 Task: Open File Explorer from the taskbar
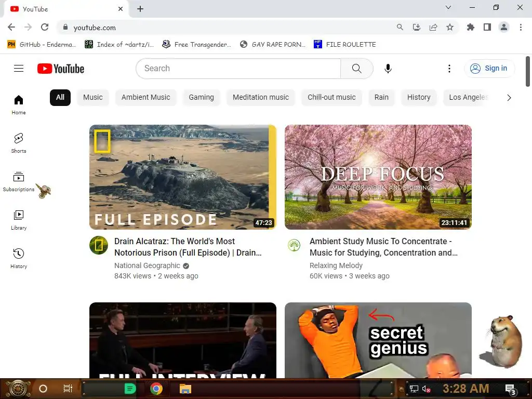(x=185, y=389)
